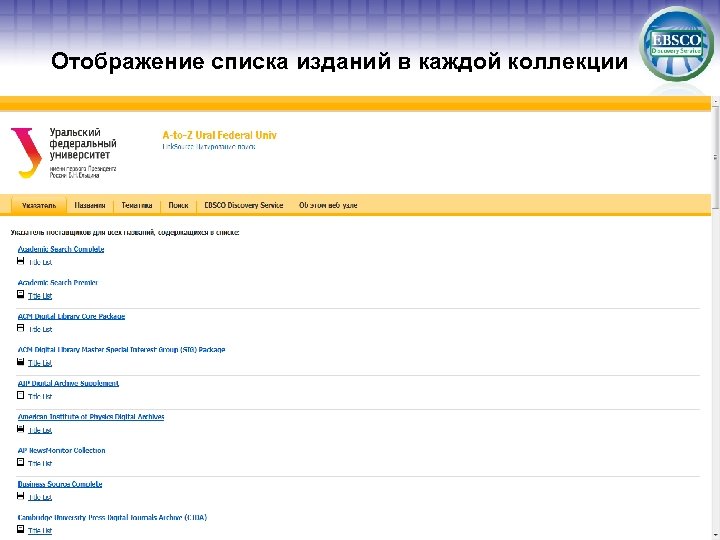
Task: Click save icon beside AIP Digital Archive Supplement list
Action: click(x=21, y=395)
